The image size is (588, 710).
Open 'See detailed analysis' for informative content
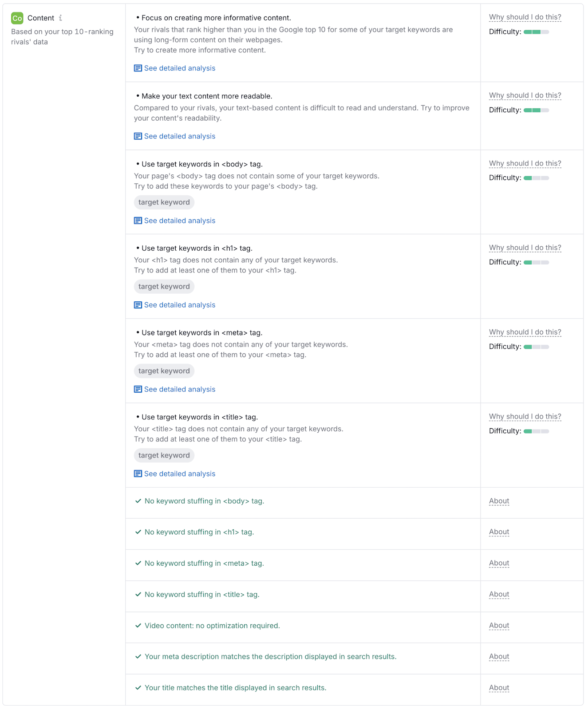179,68
